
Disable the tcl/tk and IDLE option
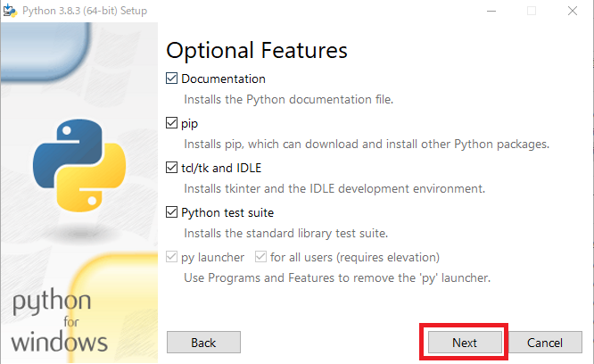point(172,168)
